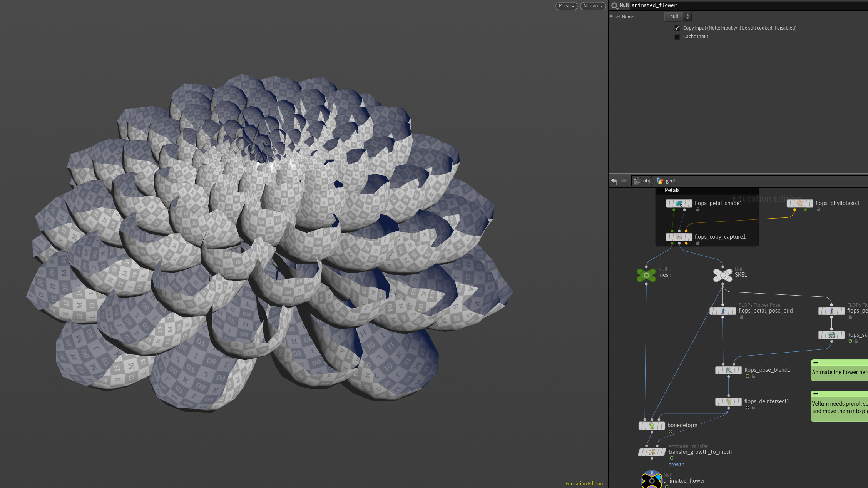
Task: Select the animated_flower Null node
Action: pos(651,480)
